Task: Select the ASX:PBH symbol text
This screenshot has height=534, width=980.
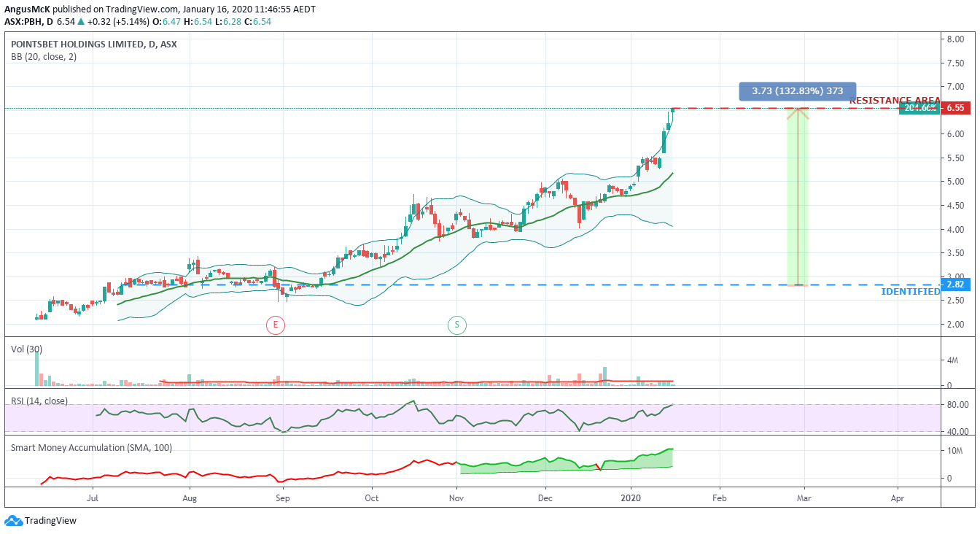Action: pyautogui.click(x=24, y=22)
